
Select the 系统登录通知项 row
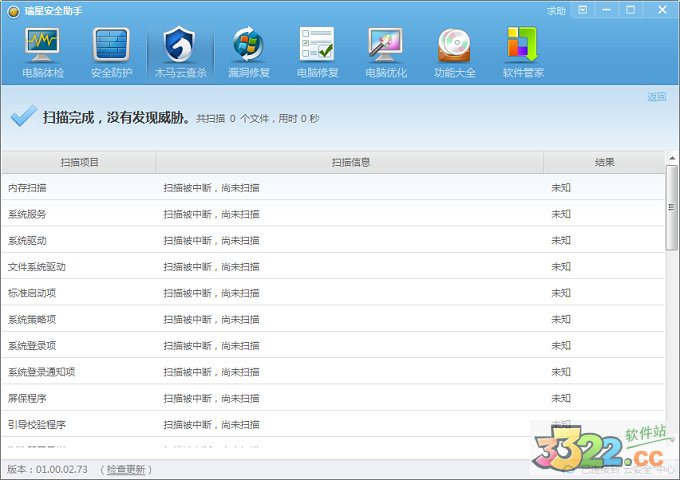[x=333, y=372]
